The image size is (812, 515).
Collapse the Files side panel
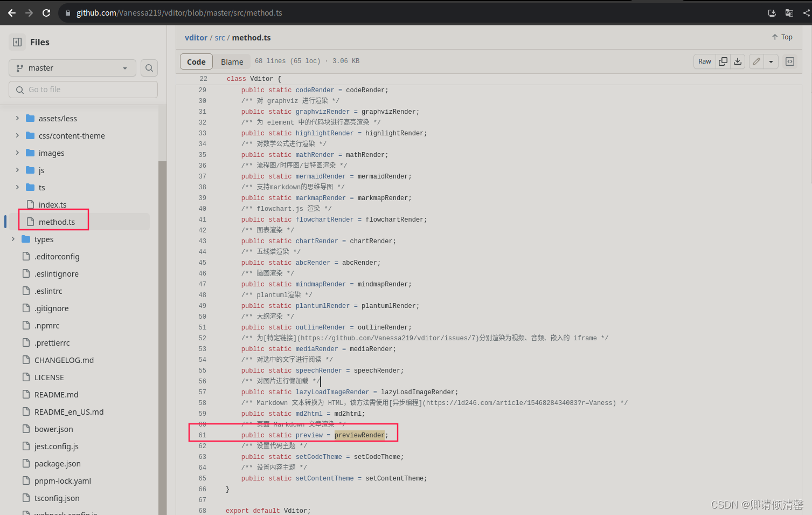tap(17, 42)
